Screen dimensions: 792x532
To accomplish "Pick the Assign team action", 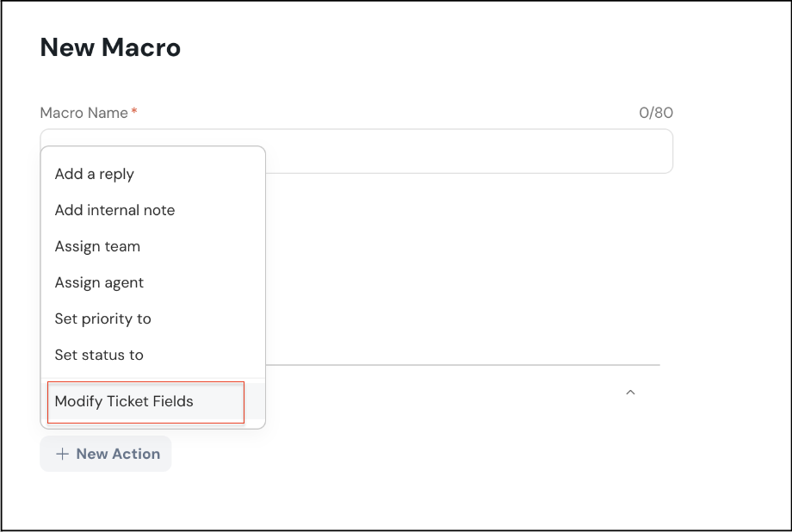I will 97,246.
